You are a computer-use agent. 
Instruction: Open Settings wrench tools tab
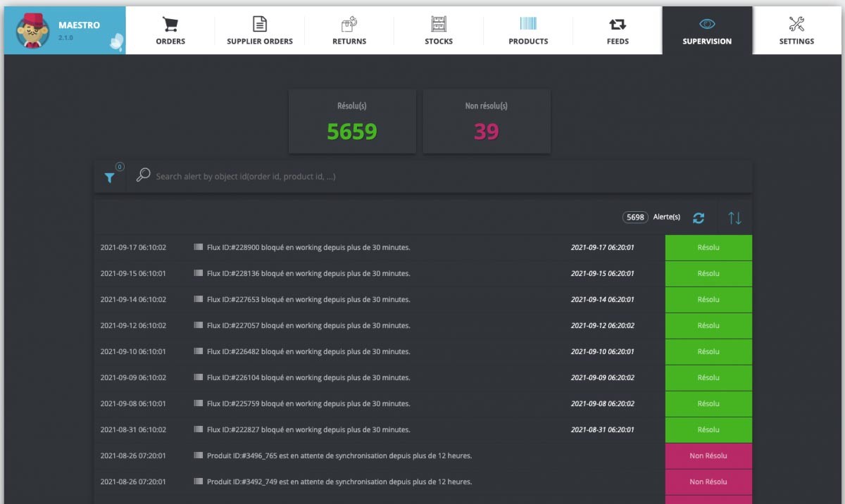coord(796,31)
